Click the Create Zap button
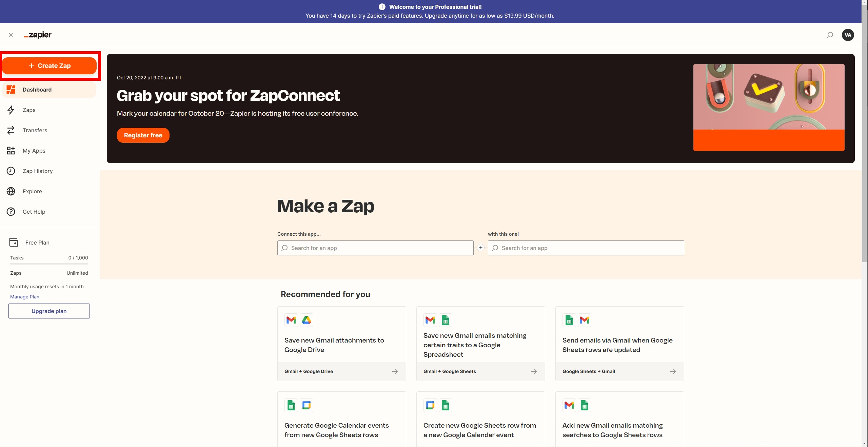Screen dimensions: 868x447 point(50,66)
